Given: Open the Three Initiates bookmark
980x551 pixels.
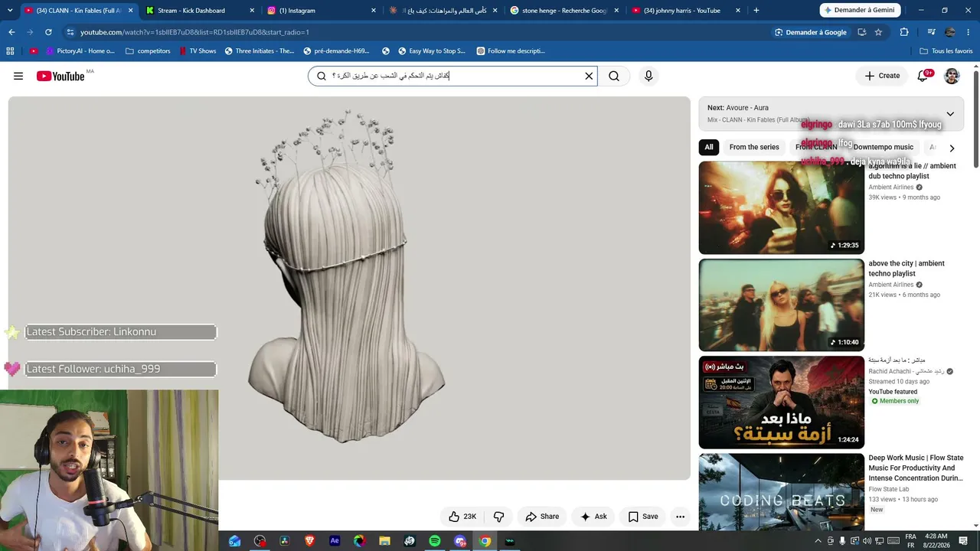Looking at the screenshot, I should [x=260, y=51].
